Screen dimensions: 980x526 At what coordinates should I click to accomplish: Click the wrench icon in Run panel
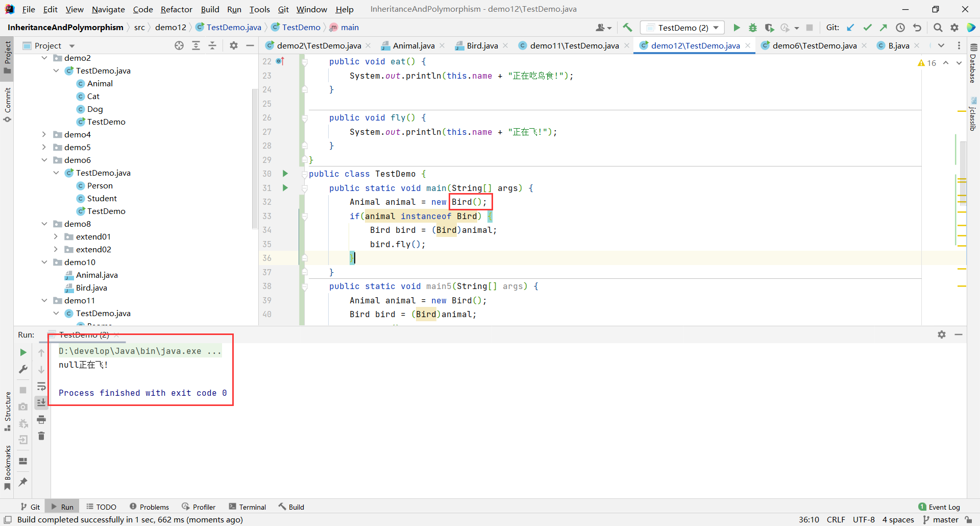pyautogui.click(x=23, y=369)
